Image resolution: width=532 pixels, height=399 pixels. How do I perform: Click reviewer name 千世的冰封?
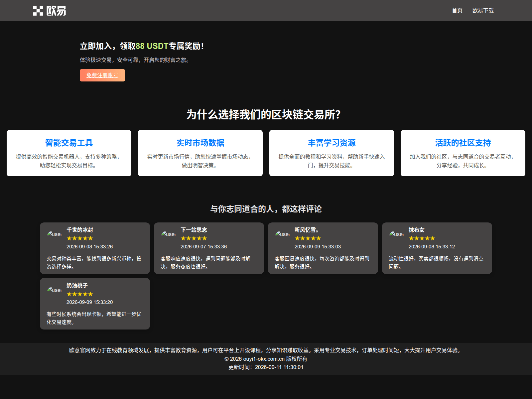click(x=80, y=230)
